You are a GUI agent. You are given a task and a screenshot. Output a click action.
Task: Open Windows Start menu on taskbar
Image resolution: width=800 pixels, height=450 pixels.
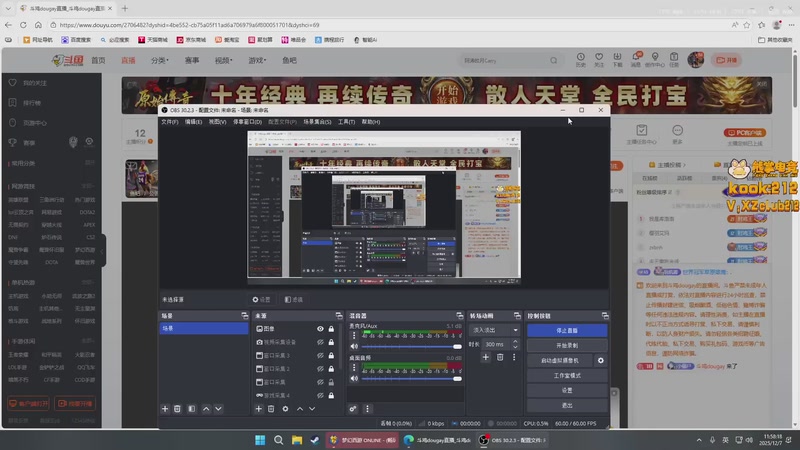(260, 440)
